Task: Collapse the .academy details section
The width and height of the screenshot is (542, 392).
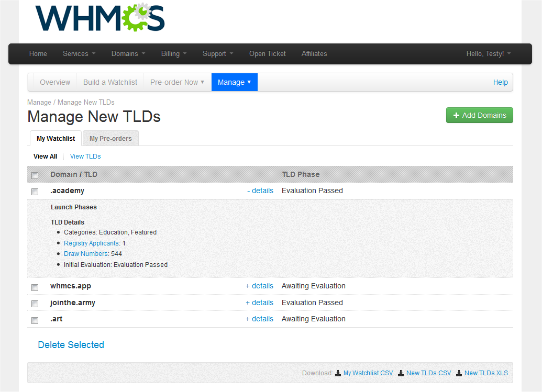Action: click(x=260, y=191)
